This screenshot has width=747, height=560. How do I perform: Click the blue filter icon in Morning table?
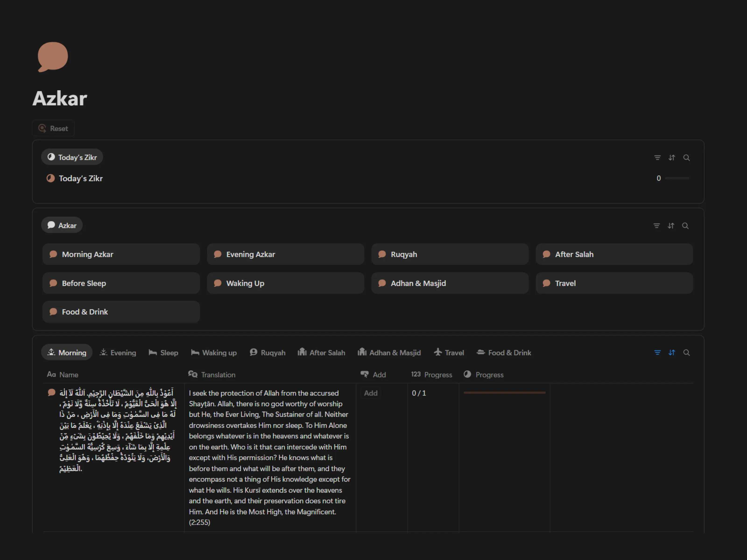(657, 352)
